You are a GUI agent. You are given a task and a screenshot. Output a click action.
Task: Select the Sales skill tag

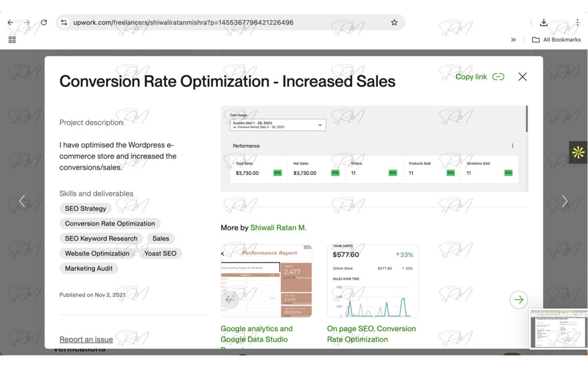(x=161, y=239)
